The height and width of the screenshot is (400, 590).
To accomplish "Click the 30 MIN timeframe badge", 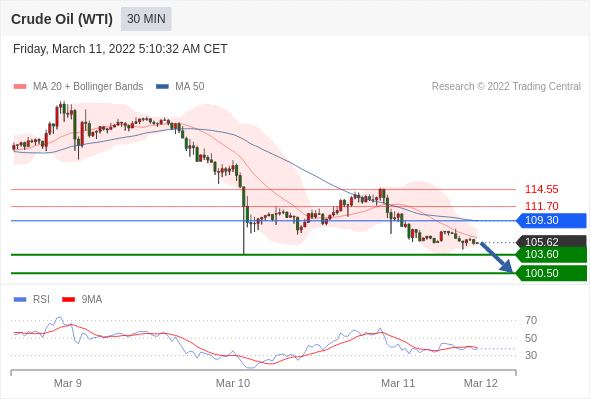I will (x=146, y=19).
